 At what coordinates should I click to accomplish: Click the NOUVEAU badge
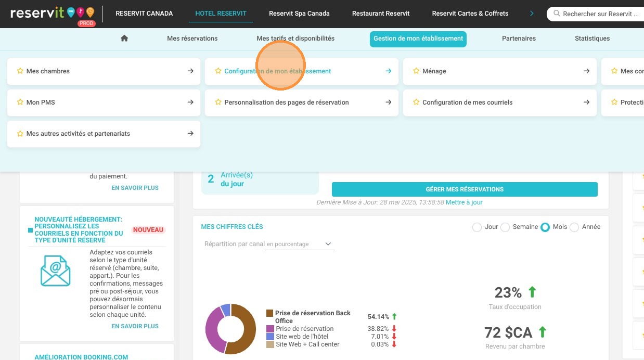pos(148,230)
